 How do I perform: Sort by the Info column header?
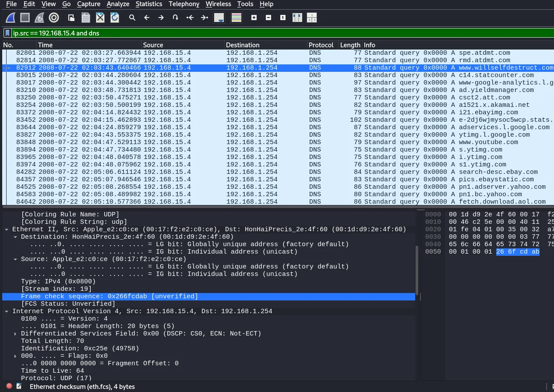(458, 45)
